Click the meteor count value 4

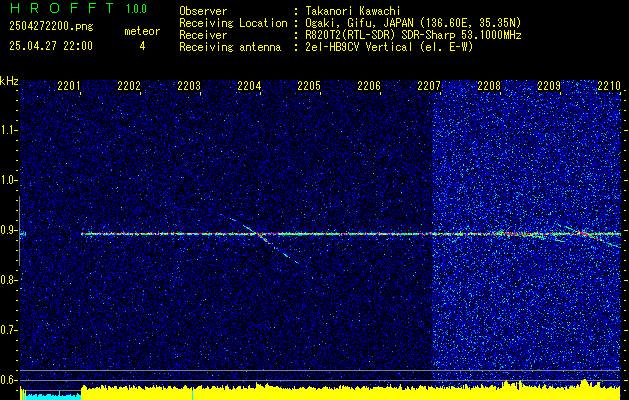pyautogui.click(x=142, y=46)
